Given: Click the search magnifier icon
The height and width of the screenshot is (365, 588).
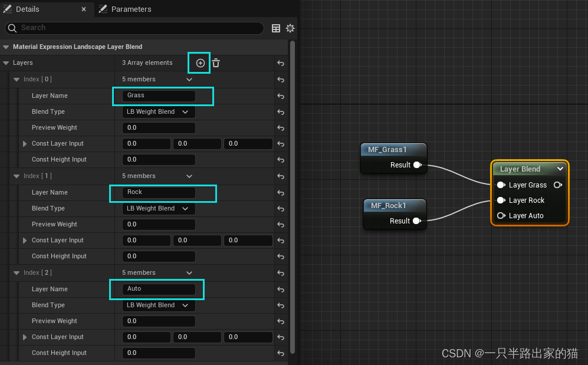Looking at the screenshot, I should (x=12, y=28).
